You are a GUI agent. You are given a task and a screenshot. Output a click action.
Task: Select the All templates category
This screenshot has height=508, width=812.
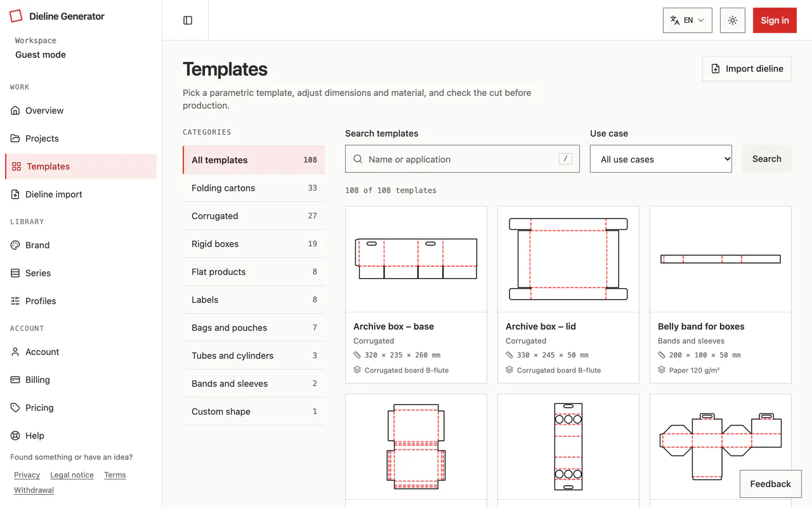[254, 160]
